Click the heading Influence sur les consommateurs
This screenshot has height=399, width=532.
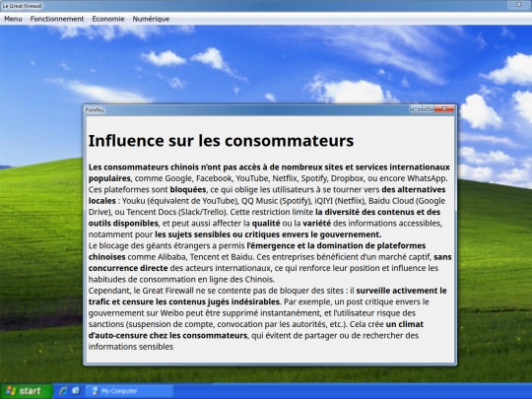coord(221,141)
